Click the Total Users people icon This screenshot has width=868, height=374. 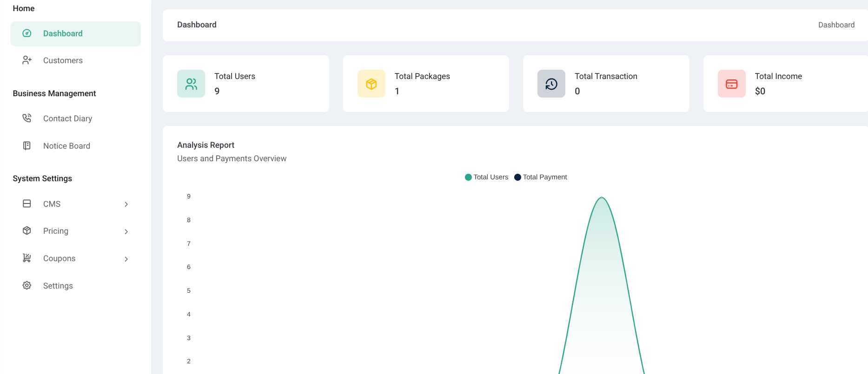(191, 84)
